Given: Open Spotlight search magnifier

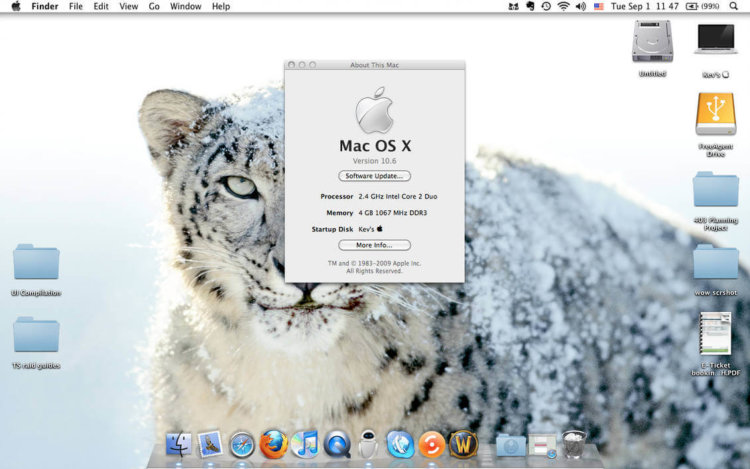Looking at the screenshot, I should click(x=734, y=6).
